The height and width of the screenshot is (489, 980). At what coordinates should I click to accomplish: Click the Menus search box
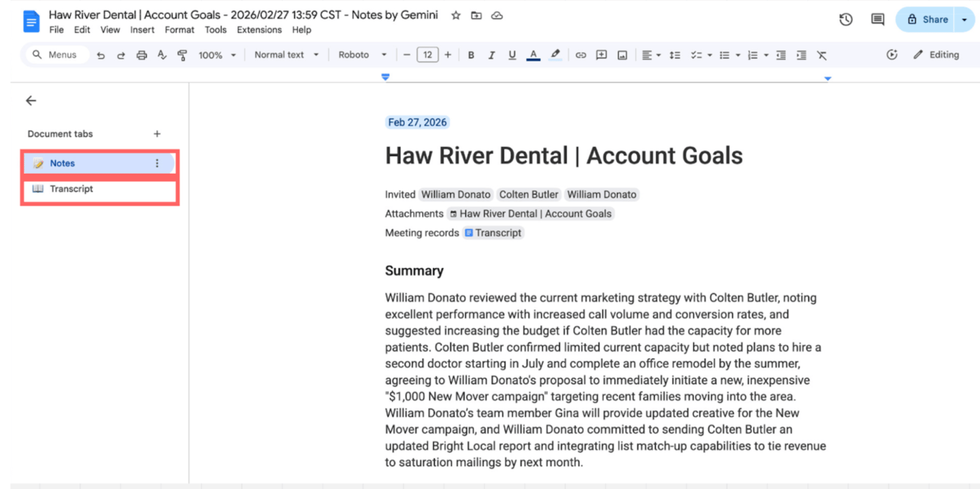point(55,55)
